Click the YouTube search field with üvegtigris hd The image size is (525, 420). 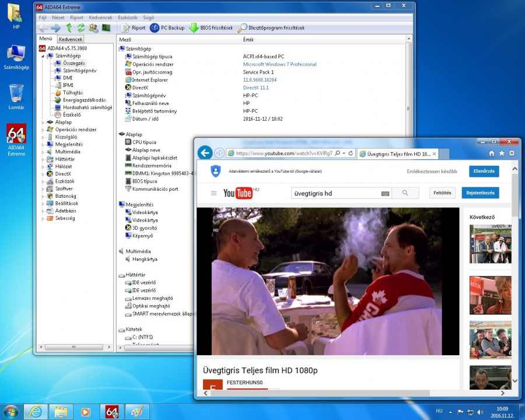336,193
